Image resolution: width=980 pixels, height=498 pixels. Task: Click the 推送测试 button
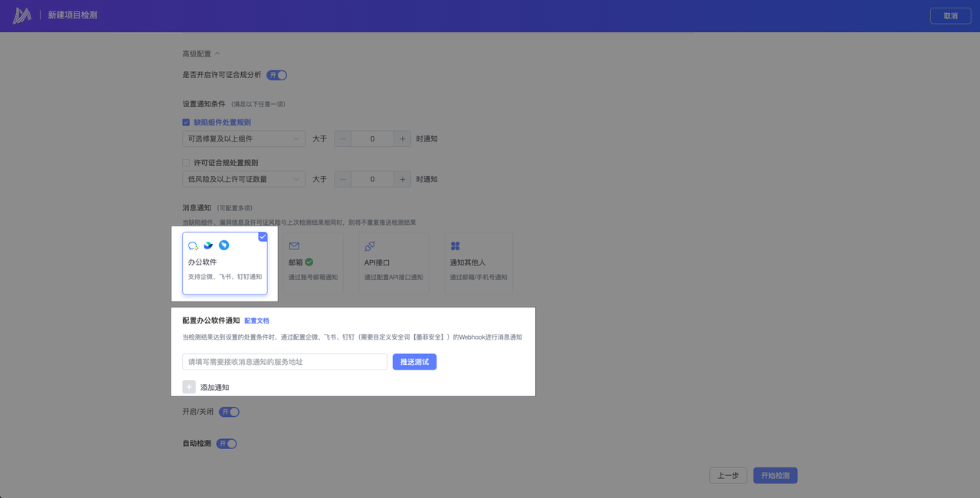(414, 362)
